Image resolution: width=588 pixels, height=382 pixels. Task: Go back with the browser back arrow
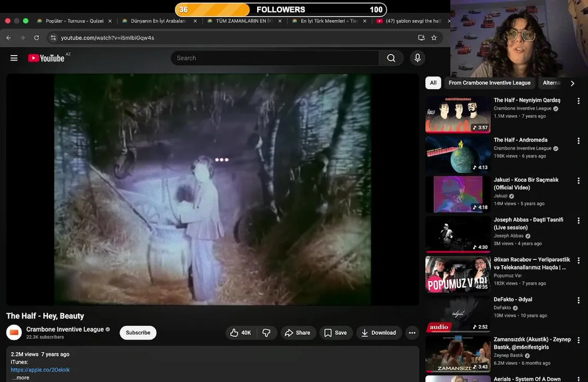[x=8, y=38]
